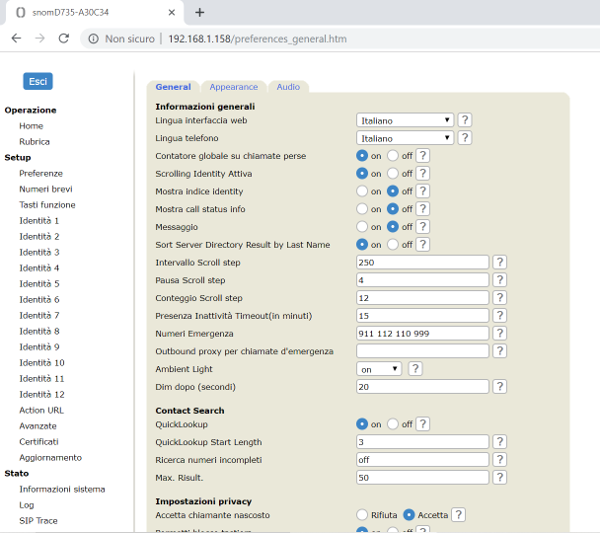Open help for Mostra call status info
Screen dimensions: 600x533
click(423, 209)
